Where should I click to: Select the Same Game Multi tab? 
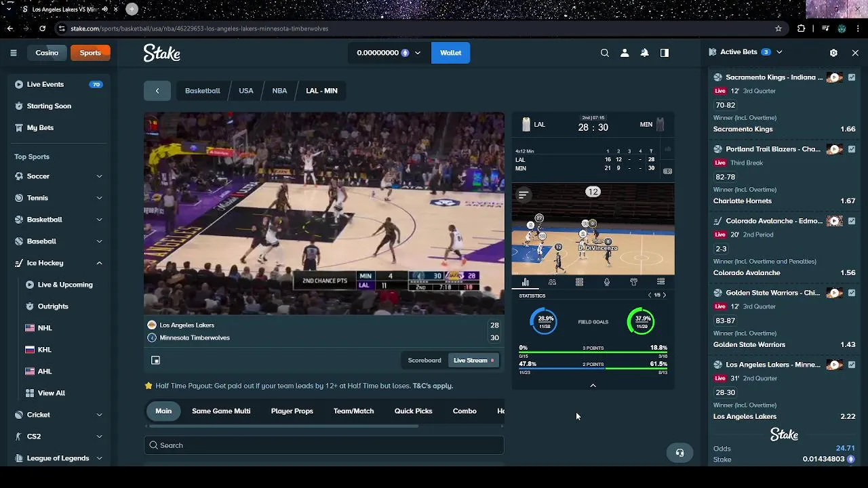point(221,411)
